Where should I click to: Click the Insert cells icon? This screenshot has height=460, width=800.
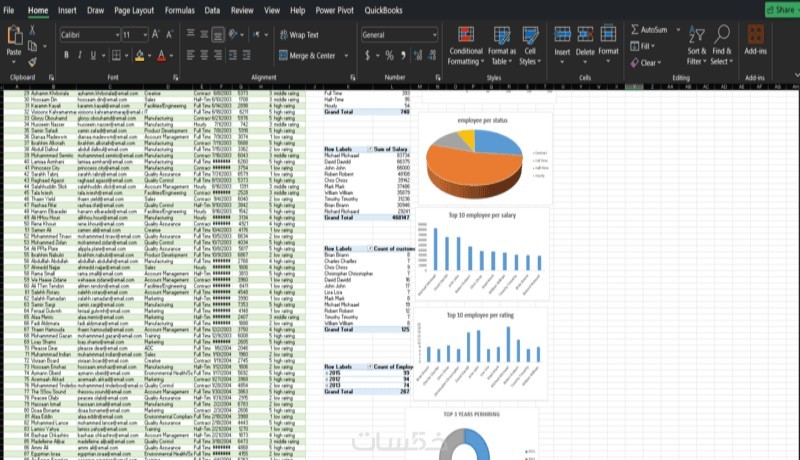click(562, 35)
